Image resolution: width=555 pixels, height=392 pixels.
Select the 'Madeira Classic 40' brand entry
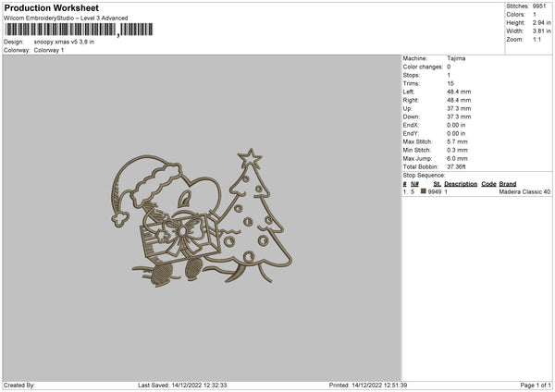pos(524,191)
